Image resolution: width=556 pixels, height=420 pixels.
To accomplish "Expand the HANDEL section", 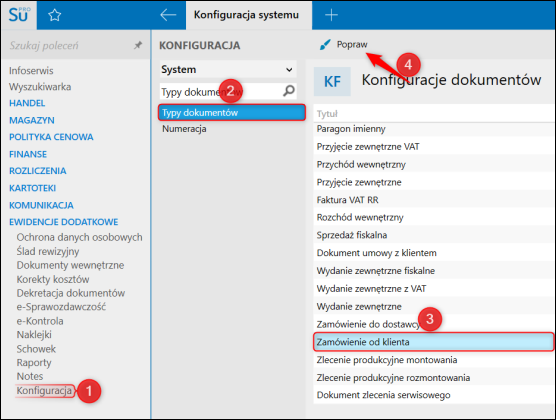I will point(27,103).
